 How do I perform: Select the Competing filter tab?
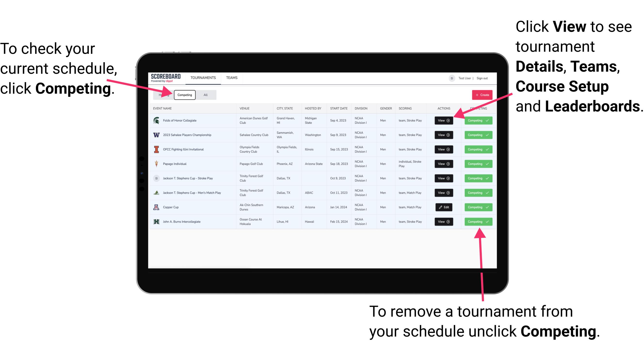(184, 95)
